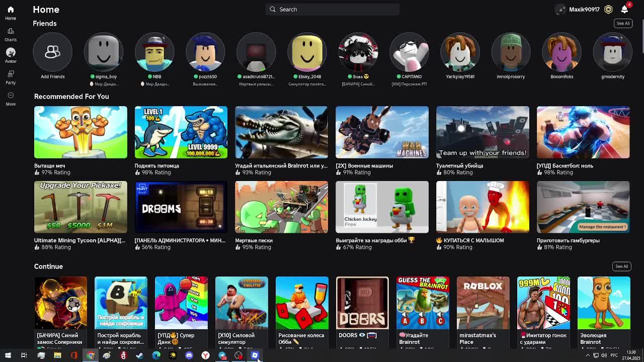This screenshot has width=644, height=362.
Task: Open the 'Угадай итальянский Brainrot' crocodile thumbnail
Action: click(281, 132)
